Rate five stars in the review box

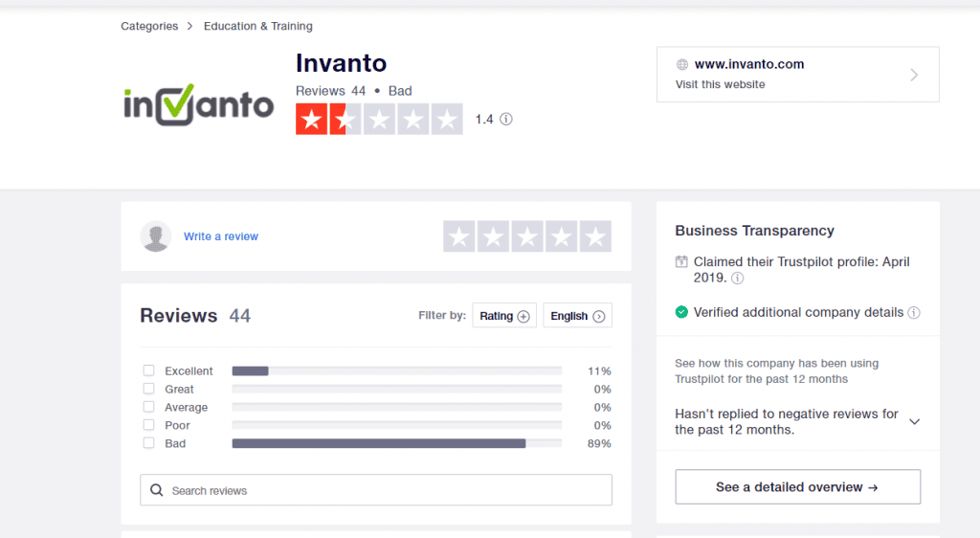[x=595, y=236]
